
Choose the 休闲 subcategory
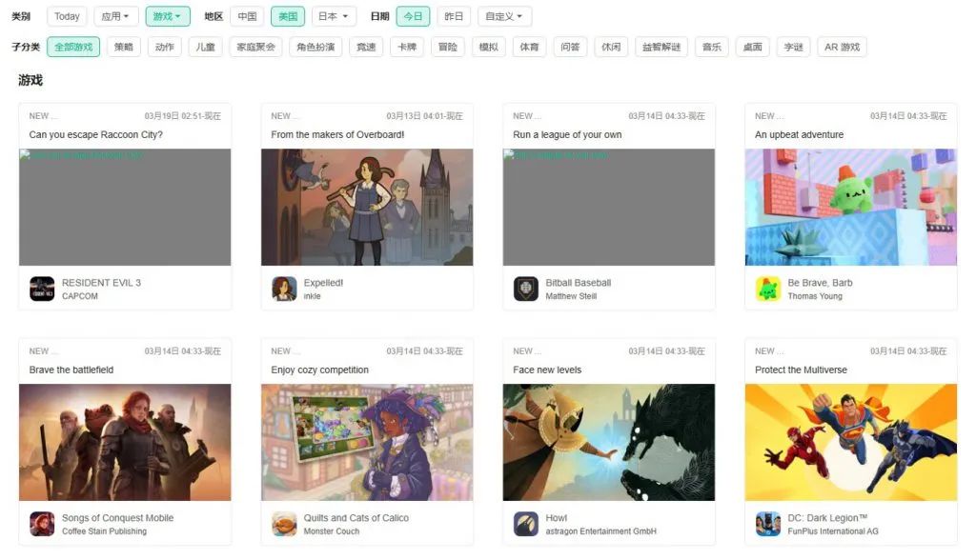tap(611, 47)
